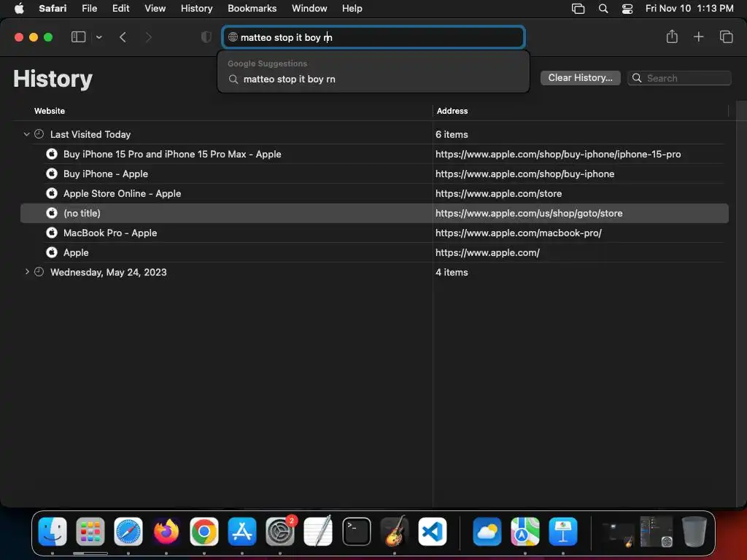Select 'Apple Store Online - Apple' history row
This screenshot has height=560, width=747.
(x=374, y=193)
